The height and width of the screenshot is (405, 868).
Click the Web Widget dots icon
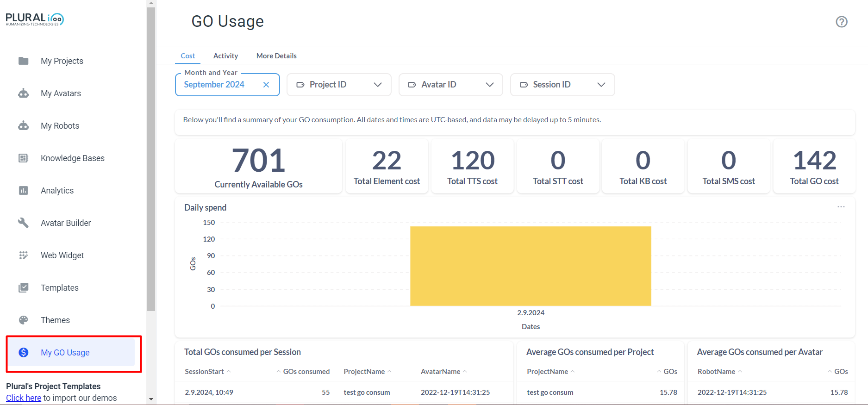(24, 255)
